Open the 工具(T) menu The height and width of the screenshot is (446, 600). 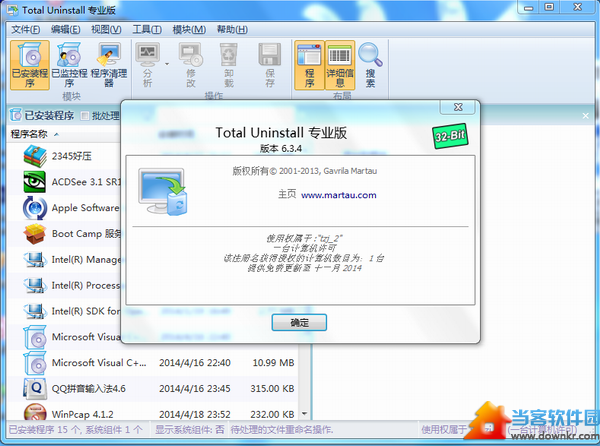[x=147, y=29]
